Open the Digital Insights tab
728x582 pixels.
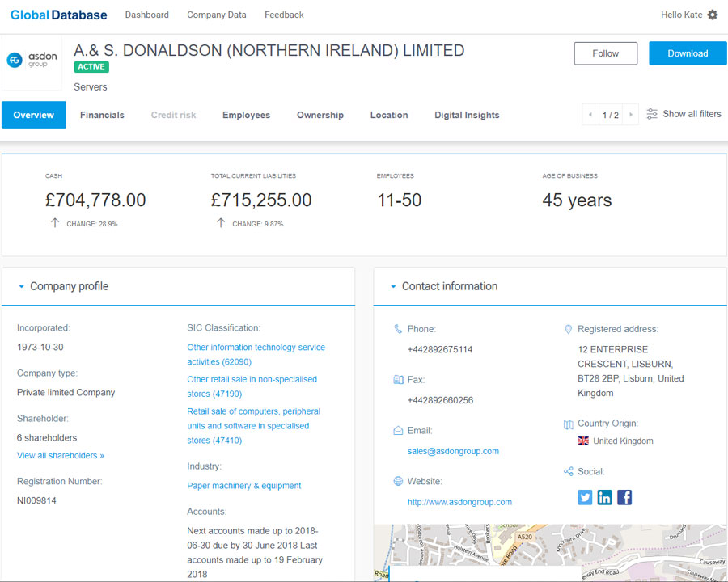click(x=467, y=115)
